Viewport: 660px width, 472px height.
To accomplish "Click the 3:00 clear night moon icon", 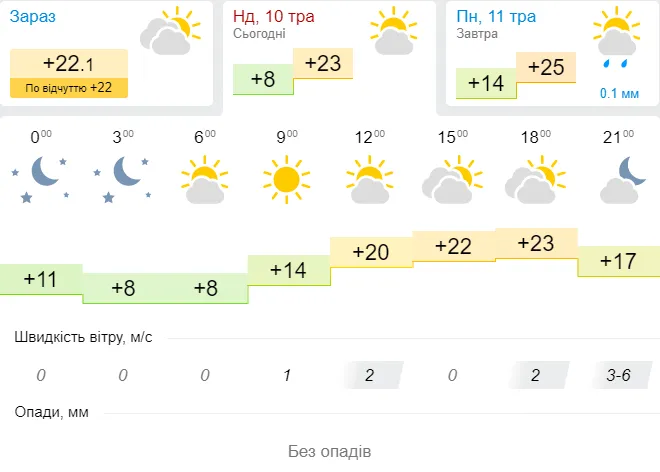I will (123, 179).
